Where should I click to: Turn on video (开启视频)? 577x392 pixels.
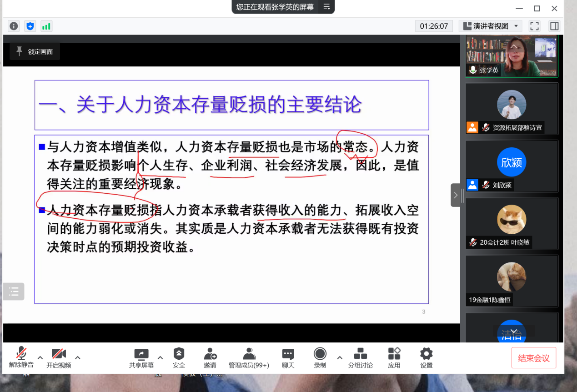pos(59,358)
